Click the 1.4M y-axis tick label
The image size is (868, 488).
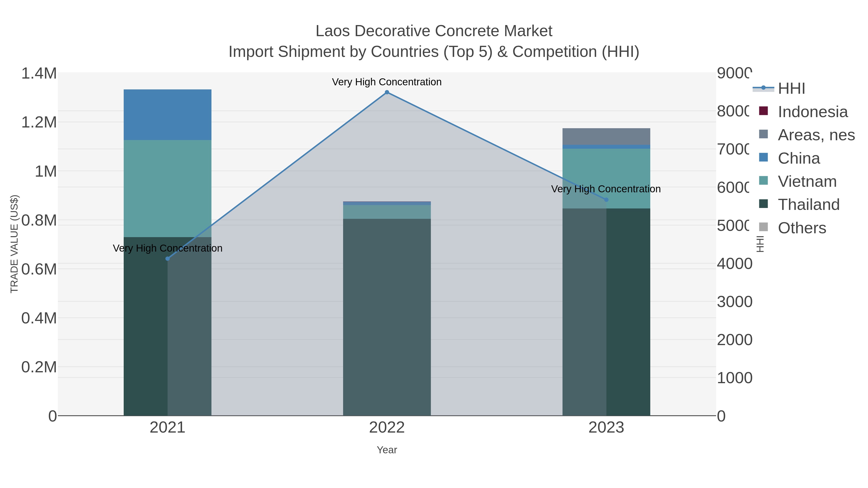click(x=39, y=74)
